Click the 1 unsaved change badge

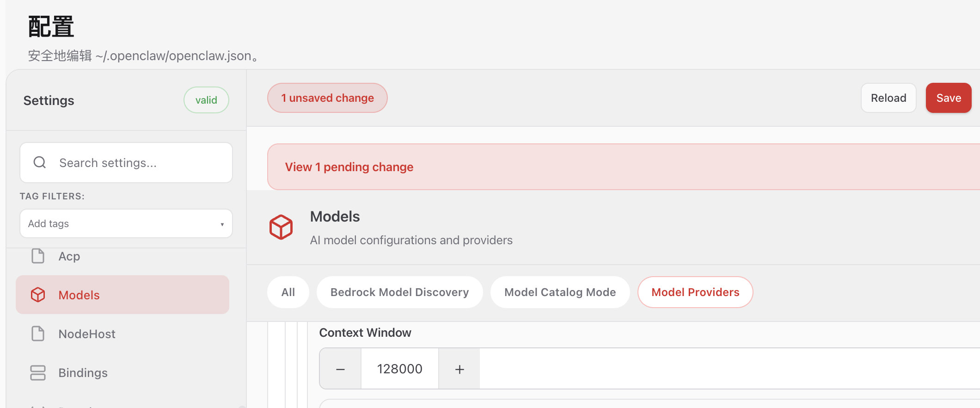[x=327, y=98]
